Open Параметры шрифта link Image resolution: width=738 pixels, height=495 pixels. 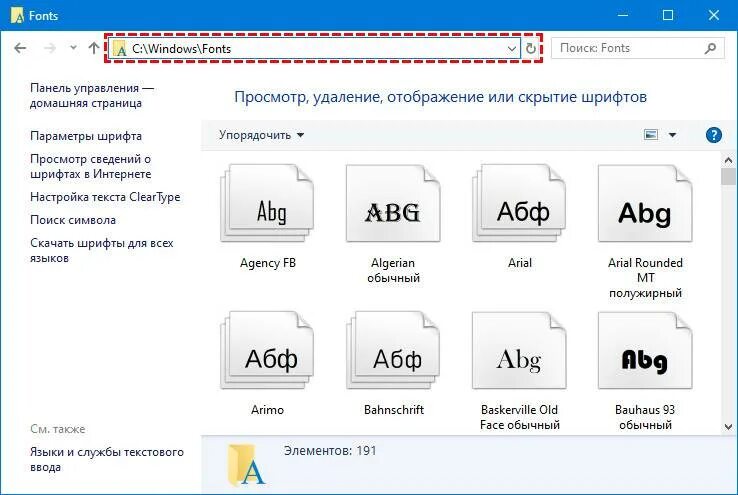[86, 136]
